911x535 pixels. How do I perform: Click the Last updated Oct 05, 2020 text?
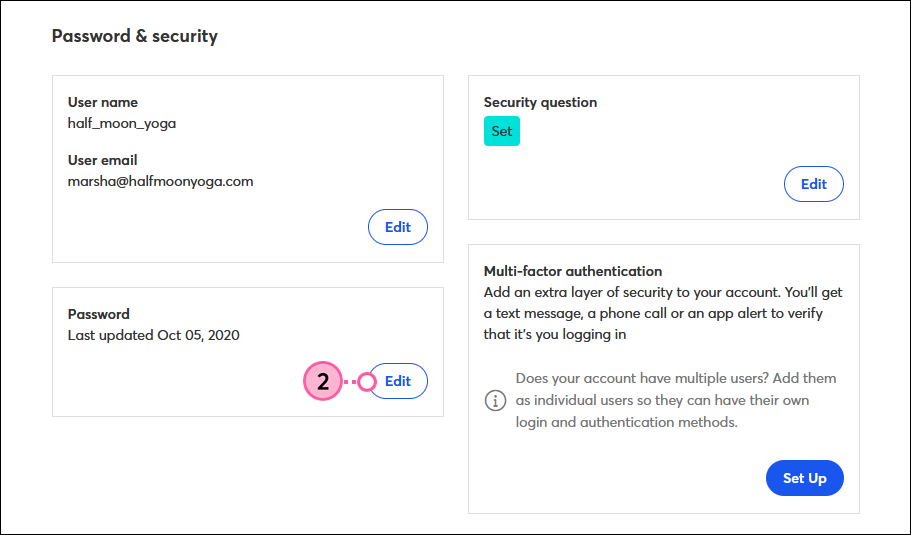click(x=153, y=335)
